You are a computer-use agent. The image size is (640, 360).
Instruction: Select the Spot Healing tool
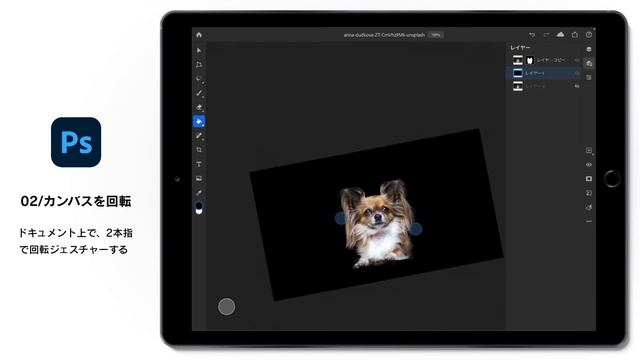point(199,136)
